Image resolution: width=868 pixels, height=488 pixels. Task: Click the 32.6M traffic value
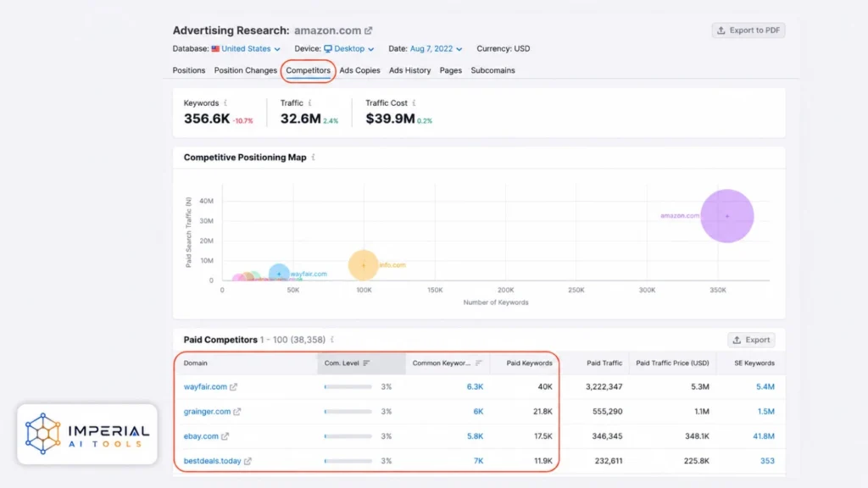pyautogui.click(x=301, y=119)
